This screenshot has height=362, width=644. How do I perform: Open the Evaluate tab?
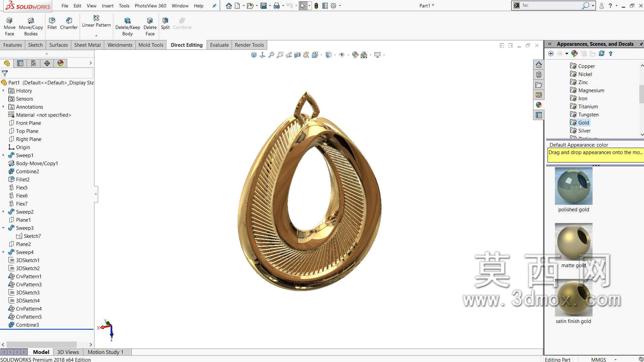(219, 45)
